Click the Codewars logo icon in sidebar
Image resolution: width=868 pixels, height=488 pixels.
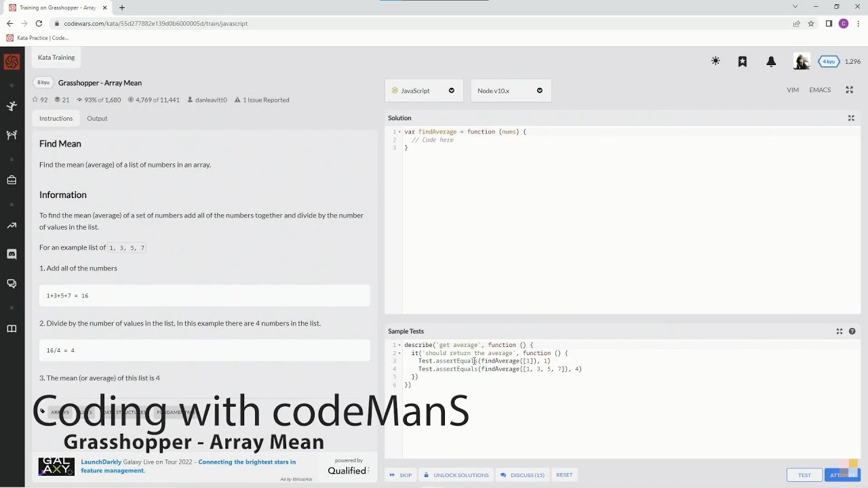tap(12, 62)
